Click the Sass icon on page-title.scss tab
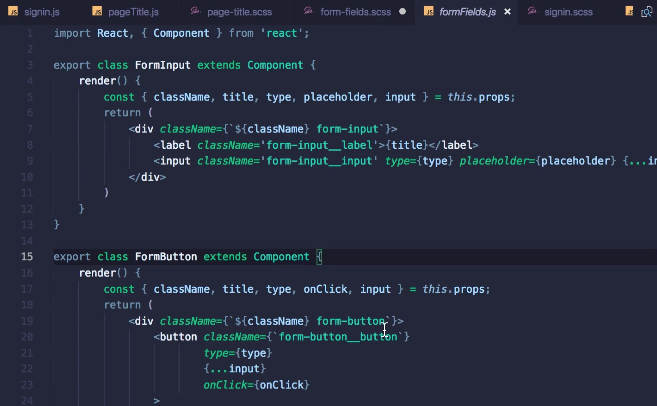 tap(196, 11)
